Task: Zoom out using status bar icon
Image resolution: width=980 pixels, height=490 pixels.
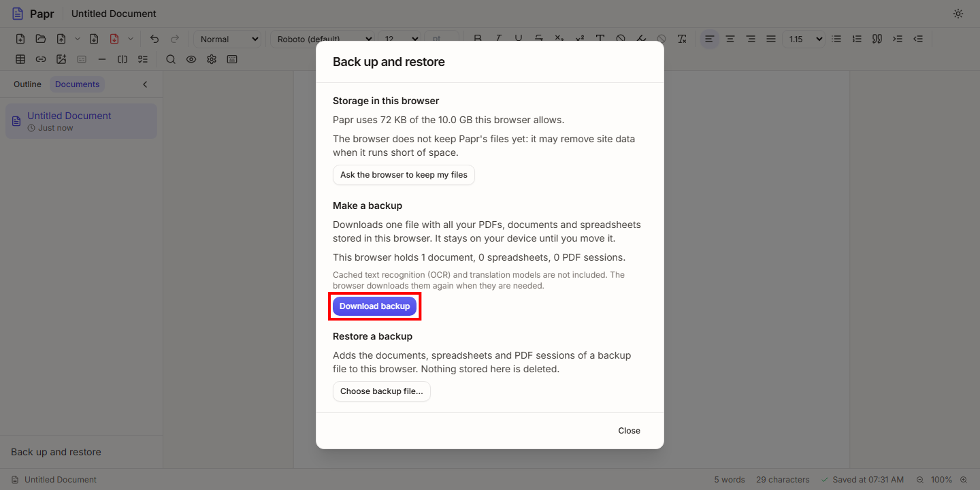Action: click(920, 480)
